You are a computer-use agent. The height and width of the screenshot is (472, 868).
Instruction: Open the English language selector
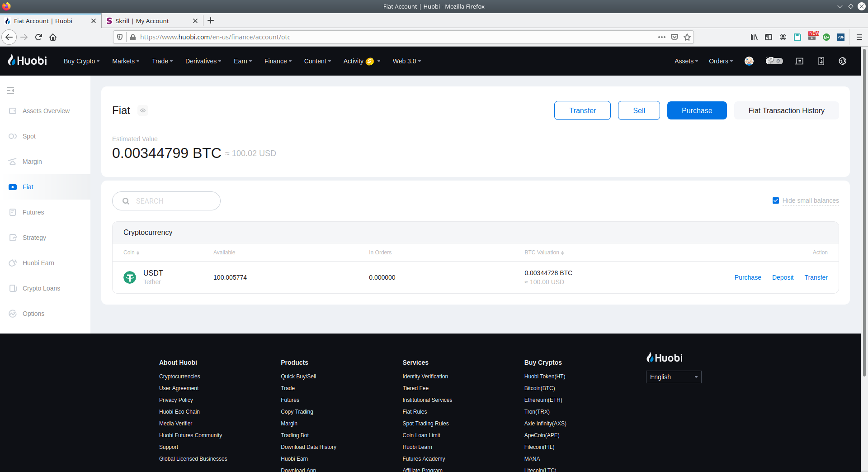(674, 377)
